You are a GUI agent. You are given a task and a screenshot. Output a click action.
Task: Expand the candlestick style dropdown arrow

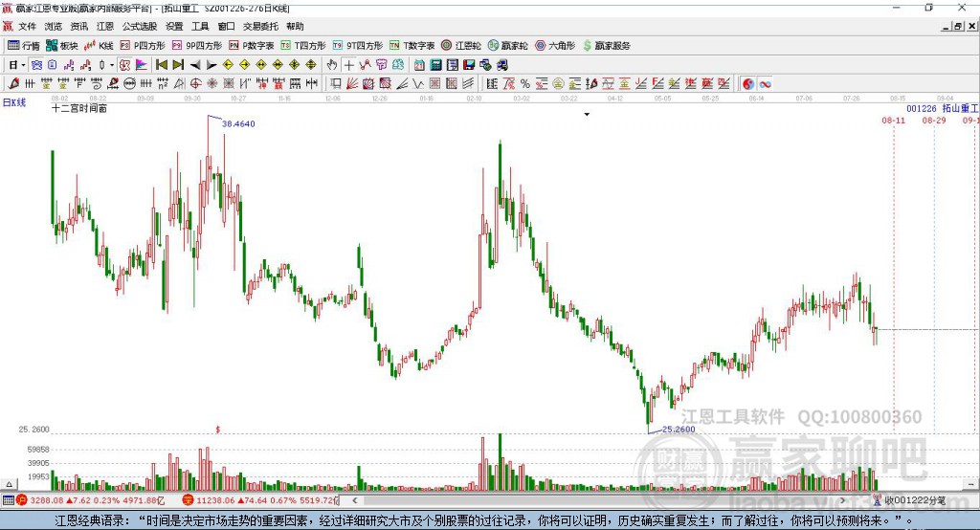(x=112, y=65)
